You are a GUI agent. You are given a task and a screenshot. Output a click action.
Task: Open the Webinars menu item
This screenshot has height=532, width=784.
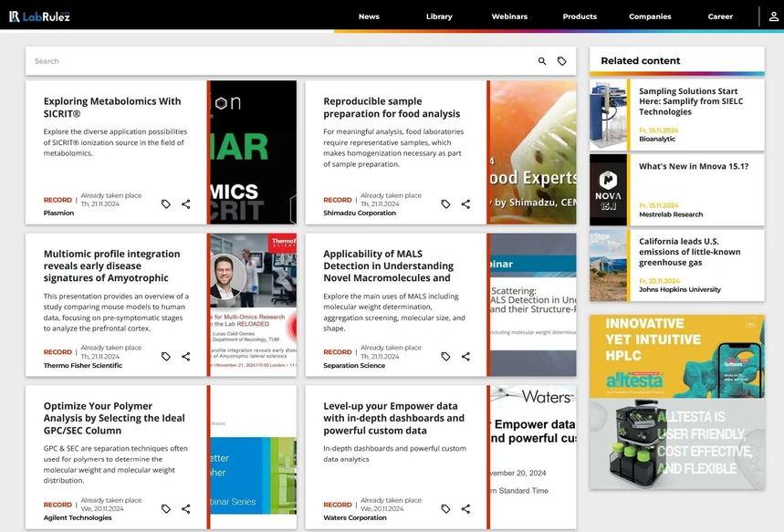[x=509, y=16]
